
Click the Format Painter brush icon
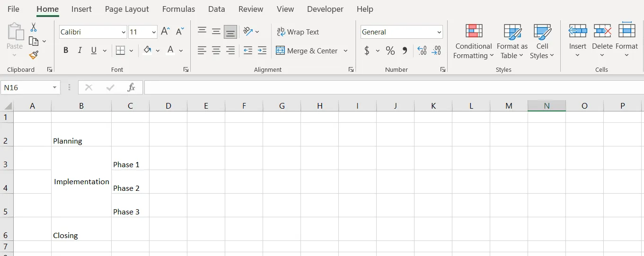pyautogui.click(x=34, y=55)
